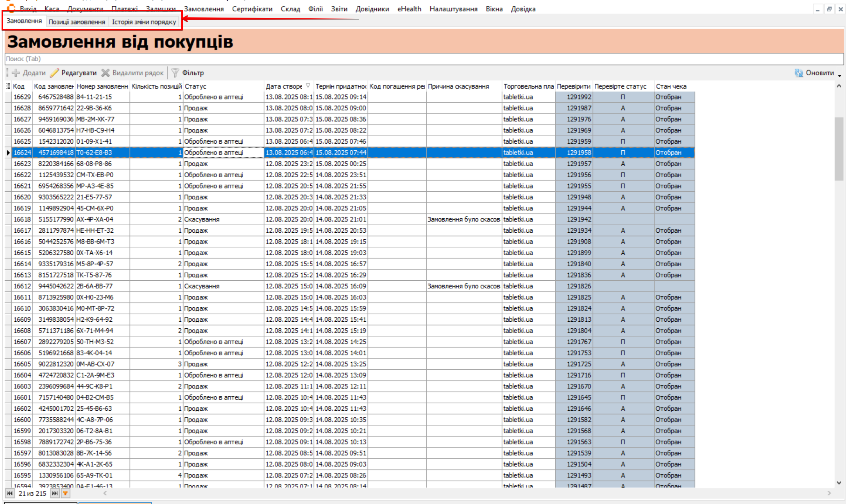Viewport: 846px width, 504px height.
Task: Click the Додати plus icon
Action: 16,73
